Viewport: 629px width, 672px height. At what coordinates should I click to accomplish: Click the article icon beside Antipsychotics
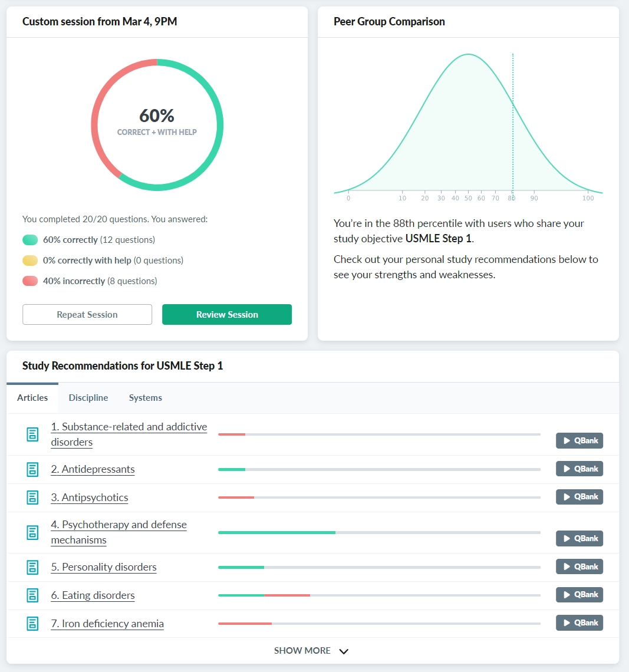[32, 498]
